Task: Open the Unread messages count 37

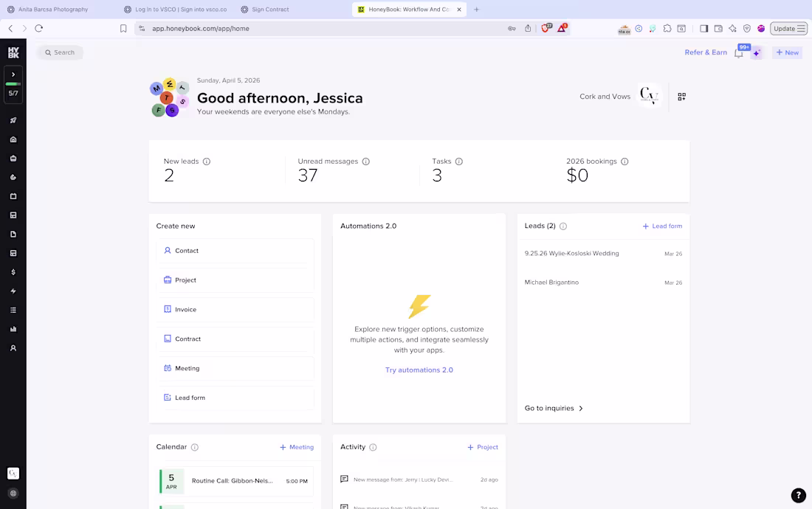Action: (308, 176)
